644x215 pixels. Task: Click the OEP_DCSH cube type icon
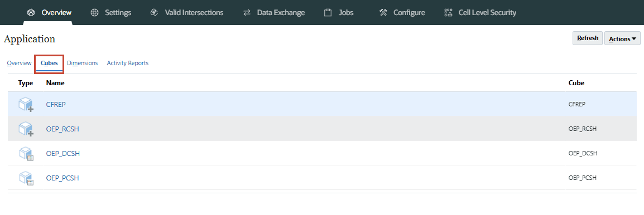click(26, 154)
